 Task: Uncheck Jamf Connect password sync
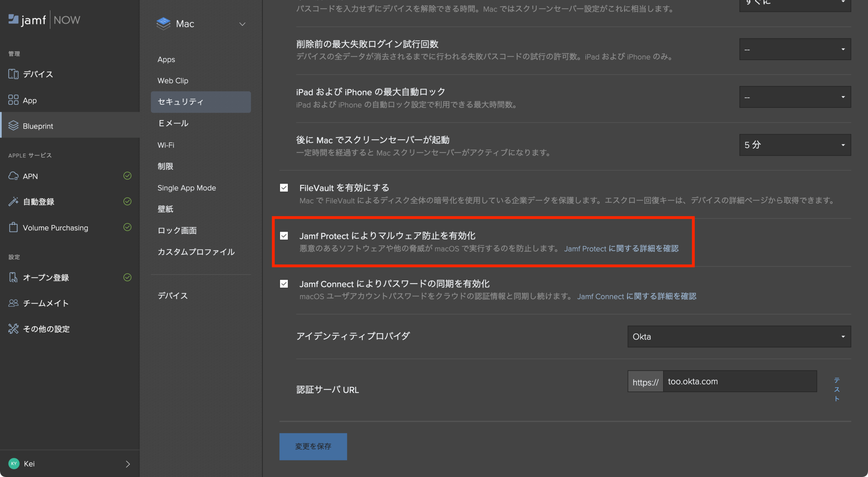tap(284, 284)
